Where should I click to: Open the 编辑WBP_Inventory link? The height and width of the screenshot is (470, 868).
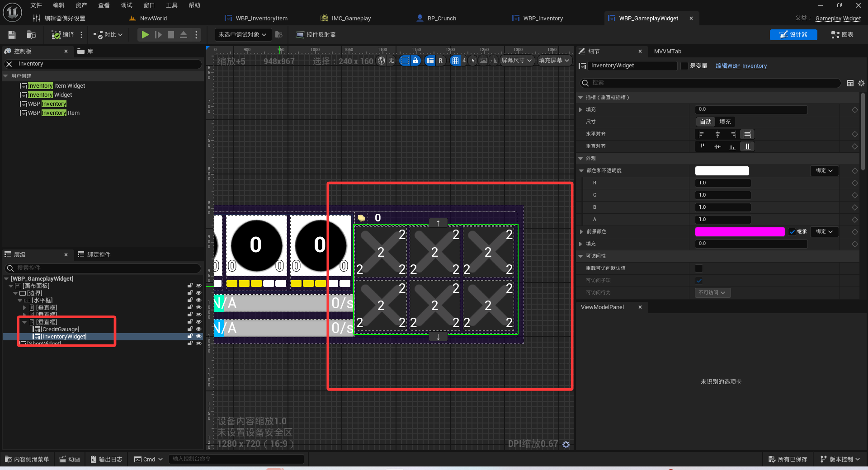741,66
